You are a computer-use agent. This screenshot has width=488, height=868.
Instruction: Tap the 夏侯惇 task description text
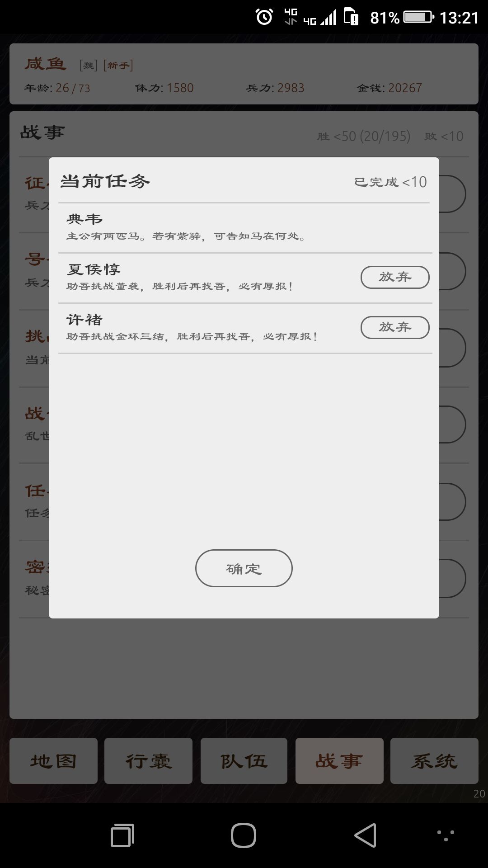click(179, 286)
